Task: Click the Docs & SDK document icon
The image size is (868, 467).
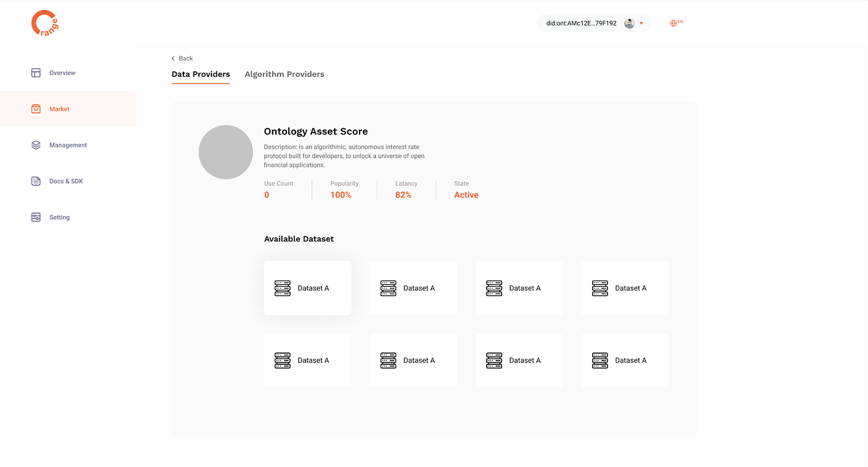Action: [36, 181]
